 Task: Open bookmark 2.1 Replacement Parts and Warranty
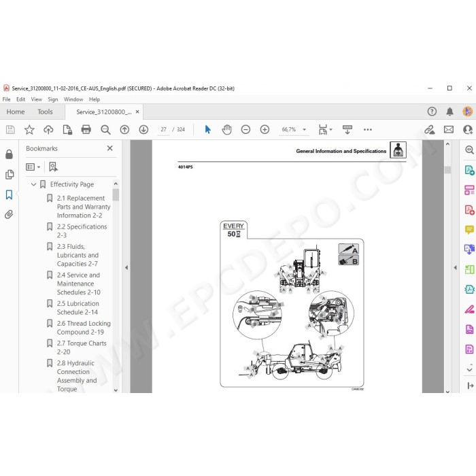tap(84, 207)
